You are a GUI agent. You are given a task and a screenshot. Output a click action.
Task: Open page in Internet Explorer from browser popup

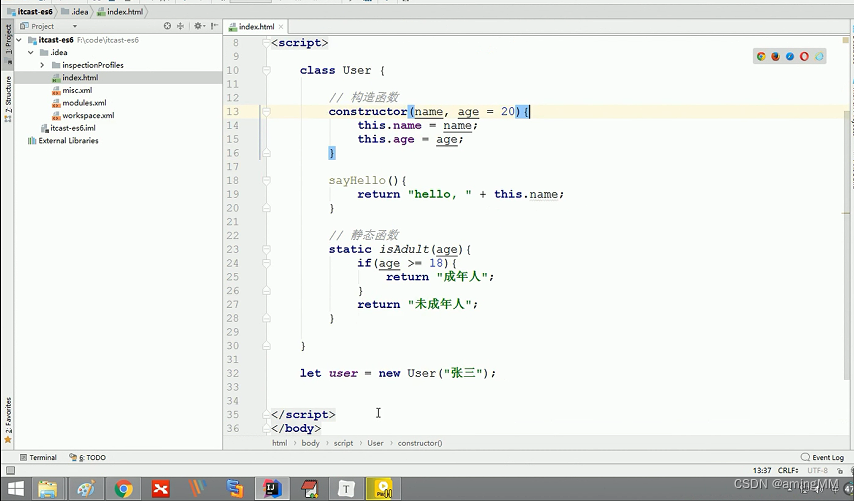819,56
